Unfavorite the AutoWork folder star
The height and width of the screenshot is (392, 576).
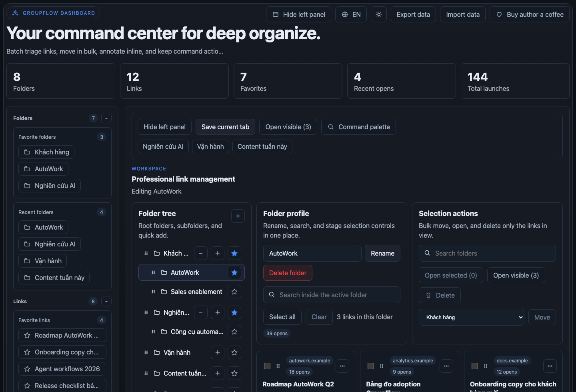pyautogui.click(x=234, y=272)
